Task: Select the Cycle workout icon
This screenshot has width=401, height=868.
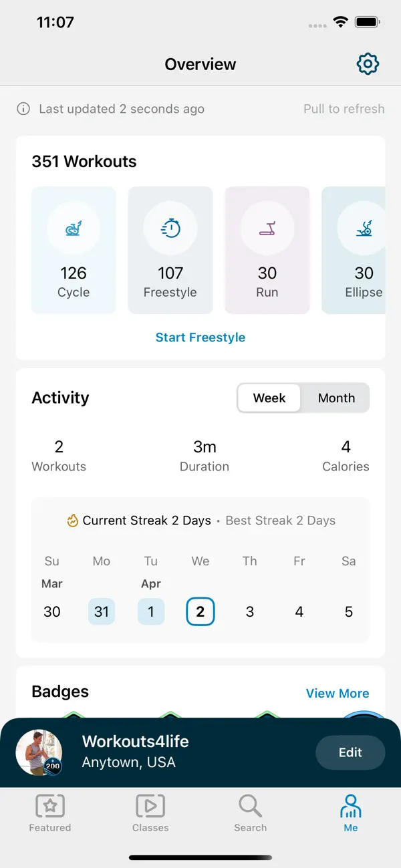Action: click(74, 227)
